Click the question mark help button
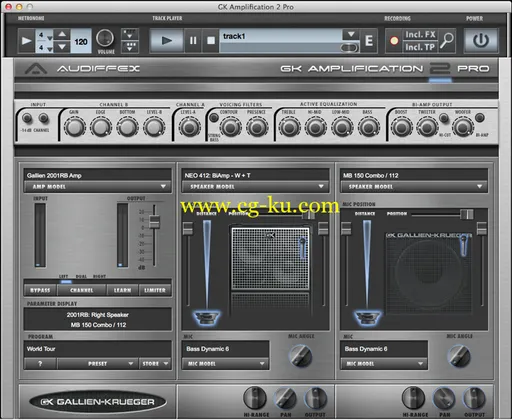 point(40,364)
